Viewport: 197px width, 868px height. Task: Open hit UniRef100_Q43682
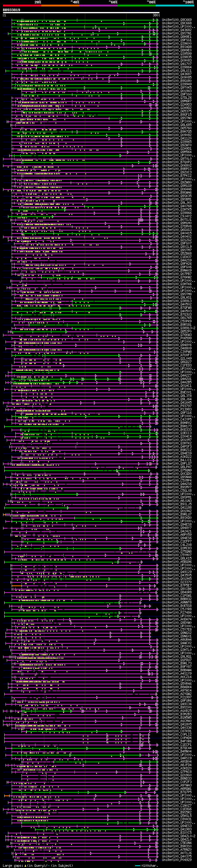pyautogui.click(x=177, y=30)
